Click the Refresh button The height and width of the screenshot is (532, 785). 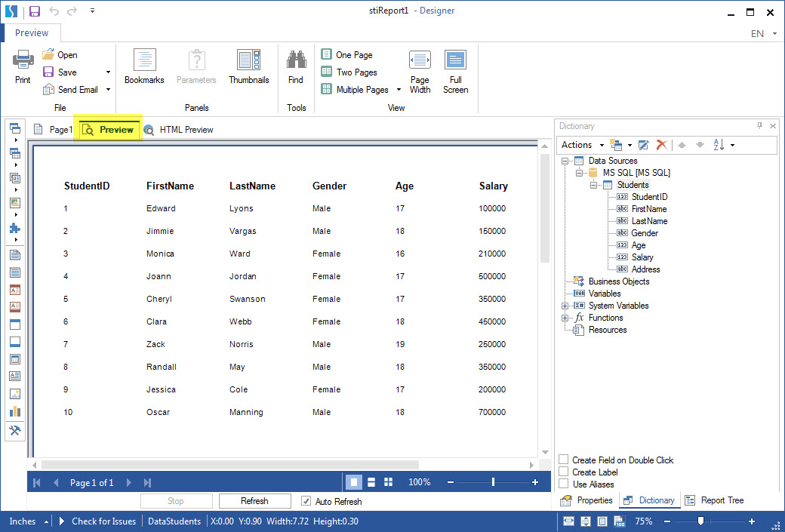(x=254, y=500)
